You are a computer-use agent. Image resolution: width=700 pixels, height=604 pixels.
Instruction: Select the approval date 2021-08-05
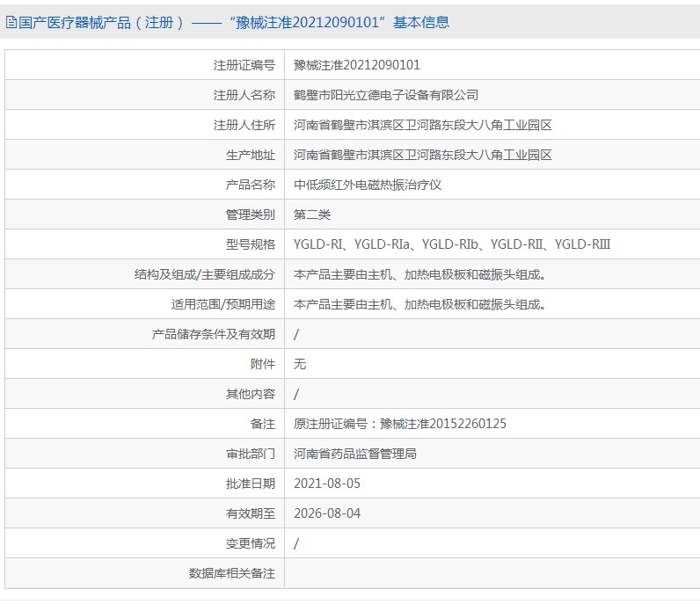click(327, 484)
